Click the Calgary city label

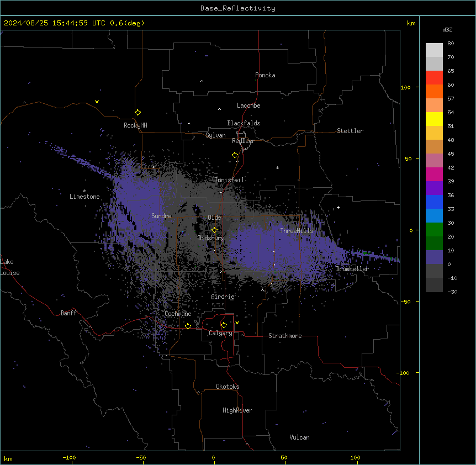(220, 333)
